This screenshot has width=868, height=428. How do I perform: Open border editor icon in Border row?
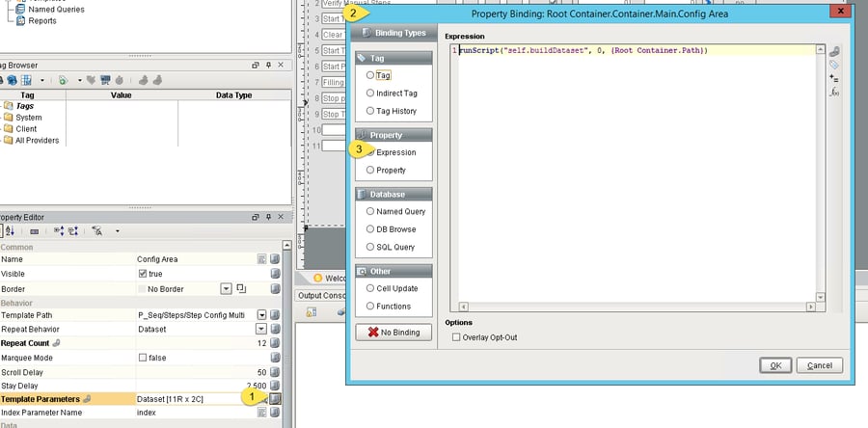point(241,288)
